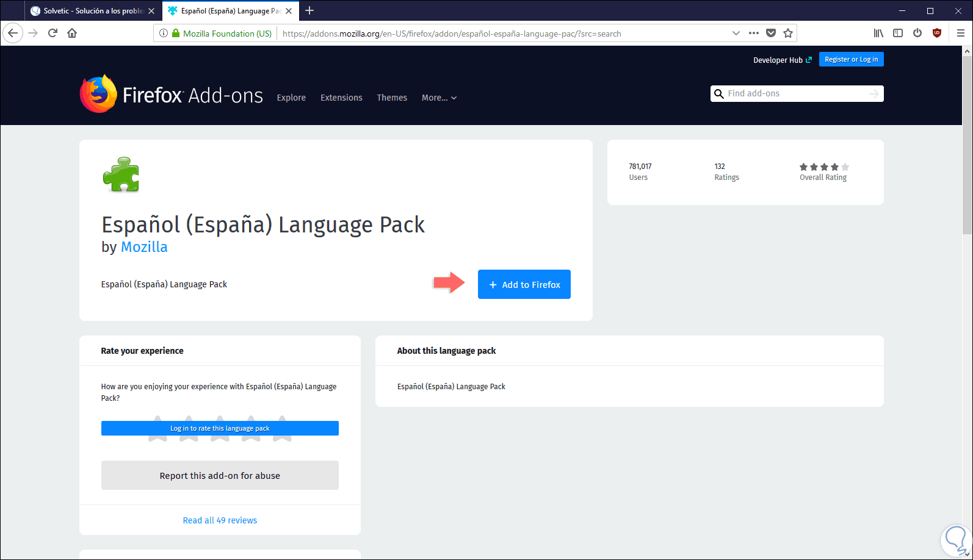Select the Español (España) Language Pack tab
This screenshot has width=973, height=560.
230,11
